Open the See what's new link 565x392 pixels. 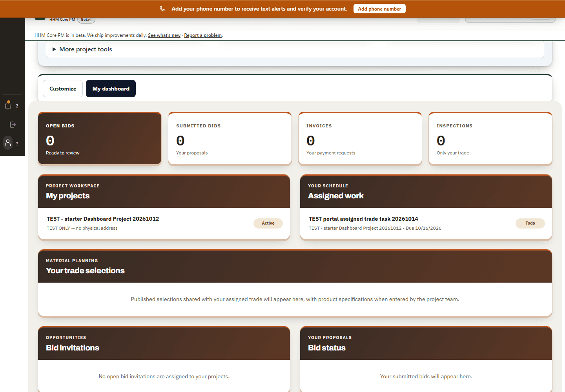click(164, 35)
